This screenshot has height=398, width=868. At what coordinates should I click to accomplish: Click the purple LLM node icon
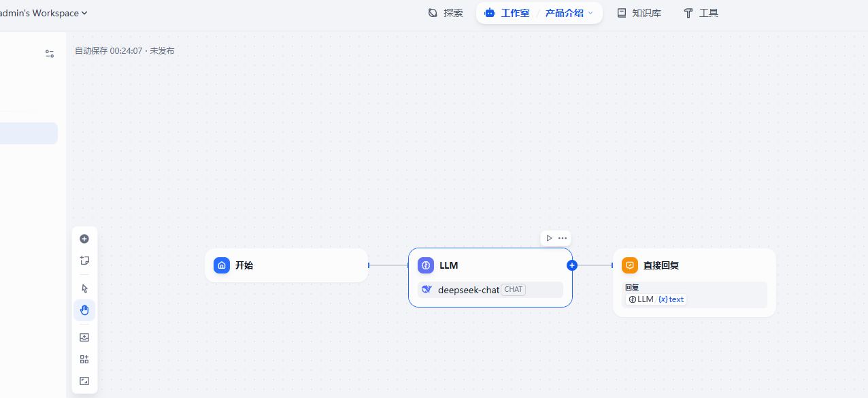pyautogui.click(x=426, y=265)
